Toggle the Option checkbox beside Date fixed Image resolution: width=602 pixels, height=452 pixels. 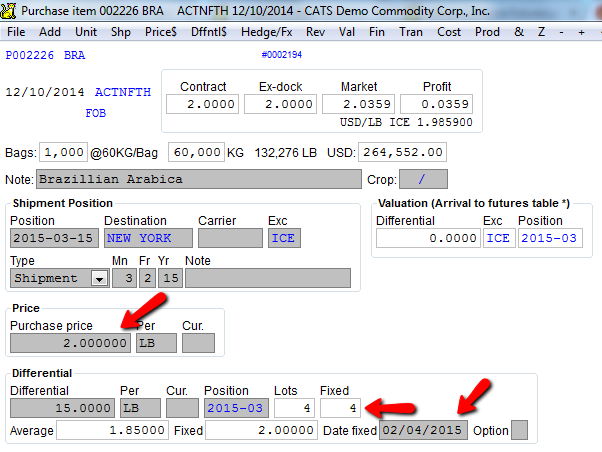[x=519, y=430]
